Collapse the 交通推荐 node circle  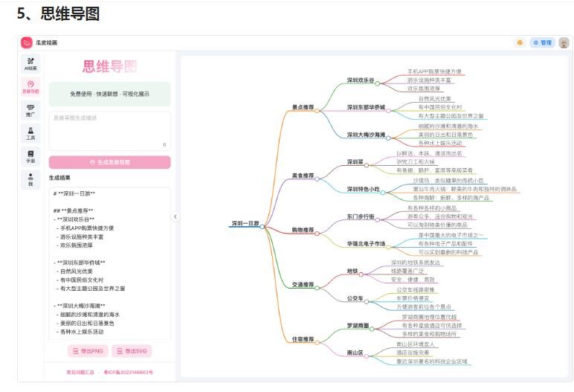(317, 288)
